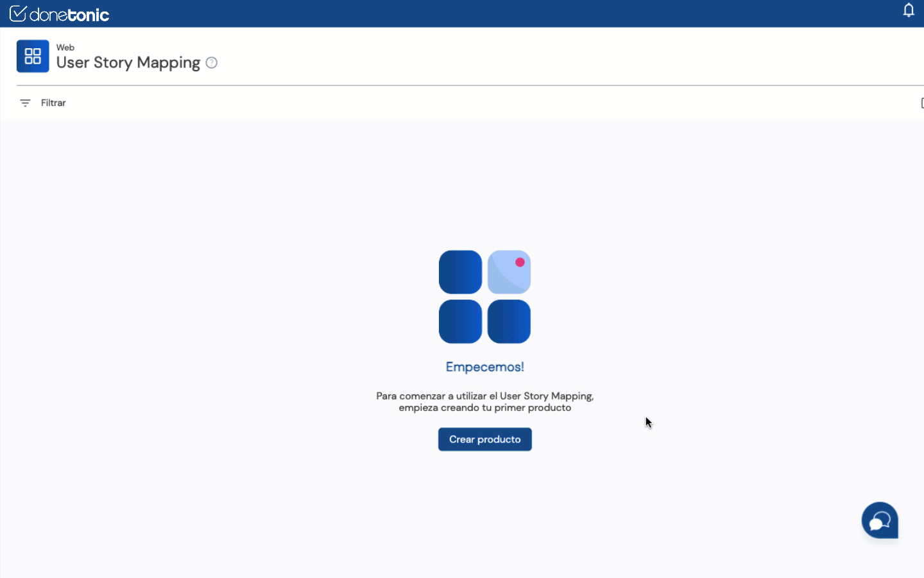Screen dimensions: 924x578
Task: Click the filter lines icon
Action: pyautogui.click(x=25, y=103)
